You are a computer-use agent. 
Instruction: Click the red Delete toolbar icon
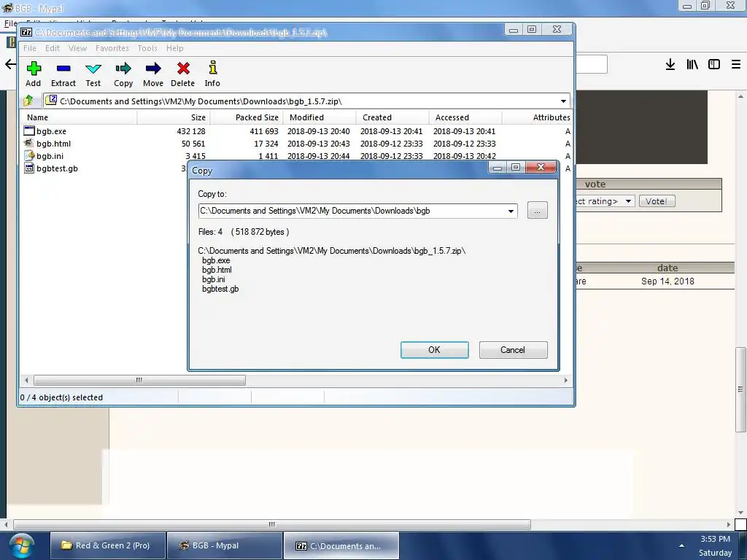click(x=183, y=69)
